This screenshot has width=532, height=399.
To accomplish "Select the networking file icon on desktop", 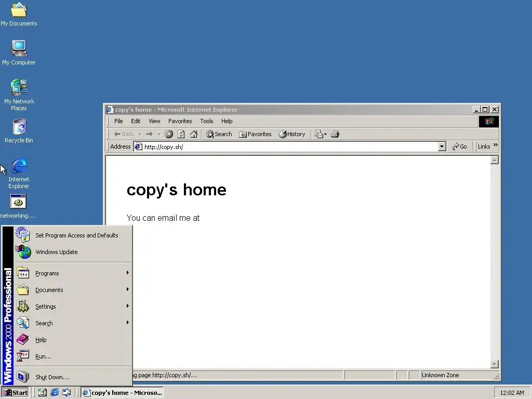I will 18,206.
